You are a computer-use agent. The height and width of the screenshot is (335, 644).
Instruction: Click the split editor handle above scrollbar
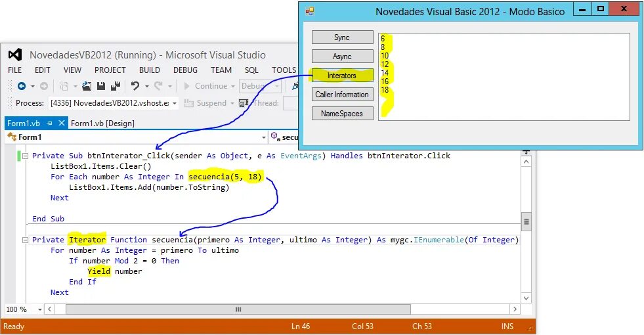coord(526,152)
